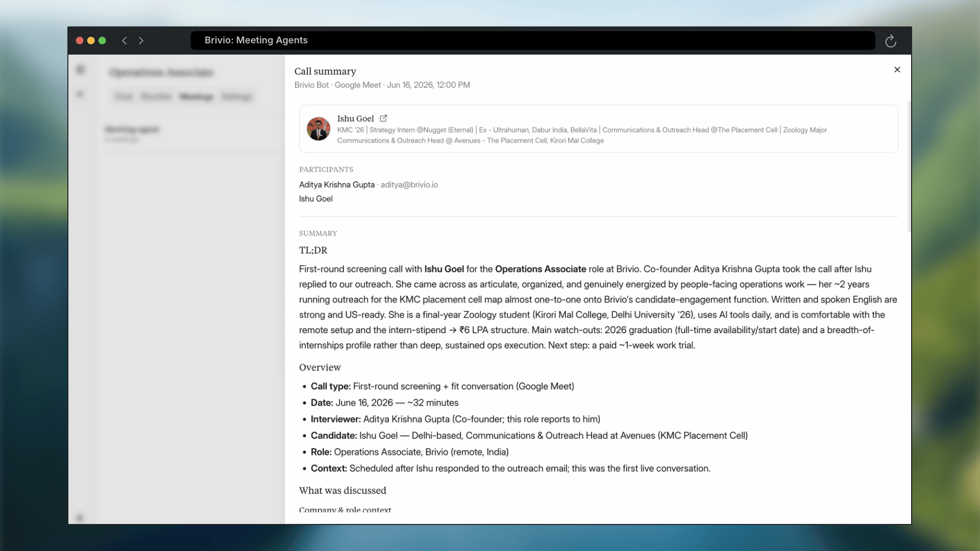The height and width of the screenshot is (551, 980).
Task: Click the browser back arrow
Action: [x=124, y=40]
